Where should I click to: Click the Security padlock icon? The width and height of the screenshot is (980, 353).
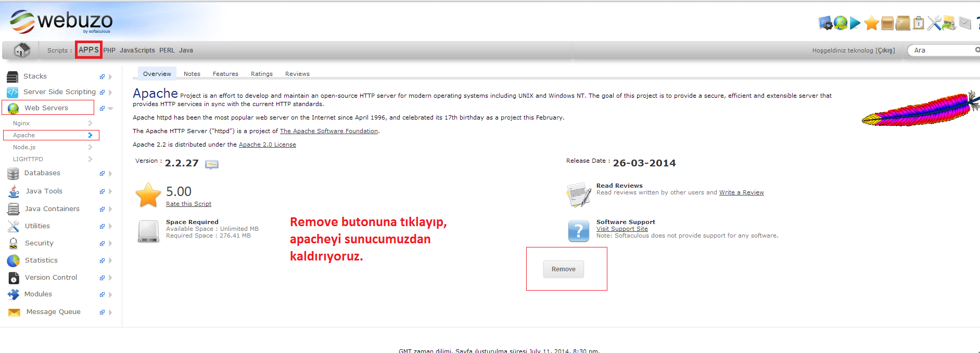[14, 243]
